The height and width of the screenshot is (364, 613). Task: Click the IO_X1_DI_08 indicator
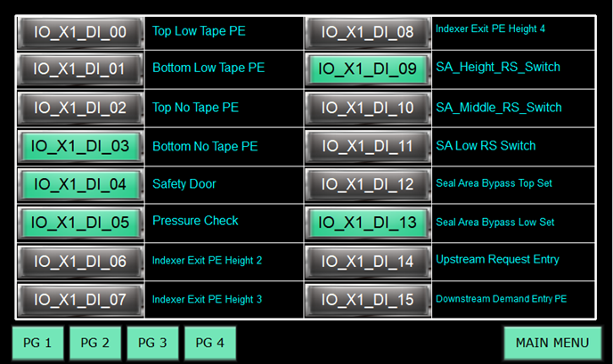(x=367, y=33)
